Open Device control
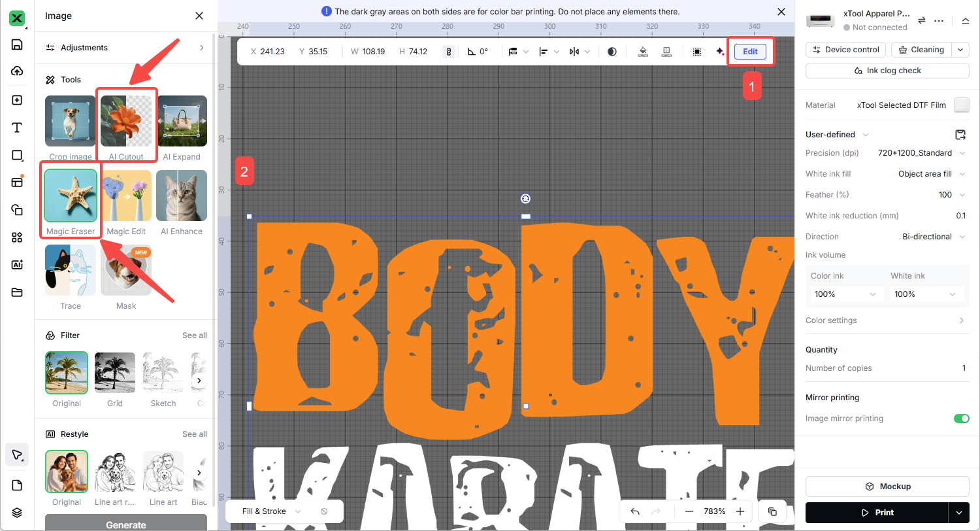The width and height of the screenshot is (980, 531). pos(846,50)
